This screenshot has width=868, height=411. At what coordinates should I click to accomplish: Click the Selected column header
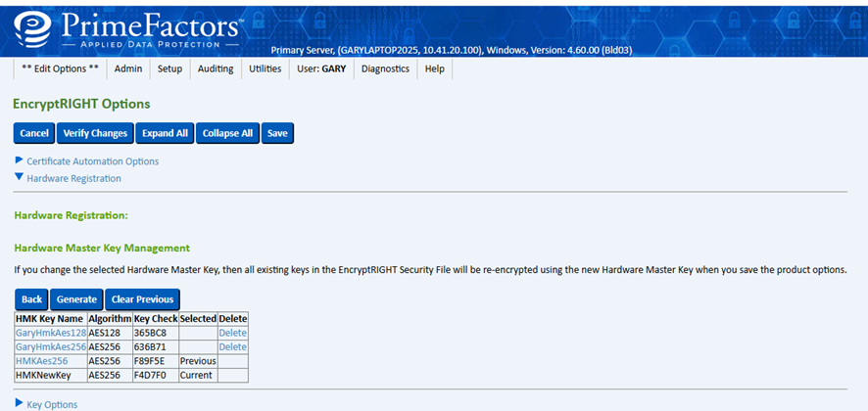tap(198, 319)
